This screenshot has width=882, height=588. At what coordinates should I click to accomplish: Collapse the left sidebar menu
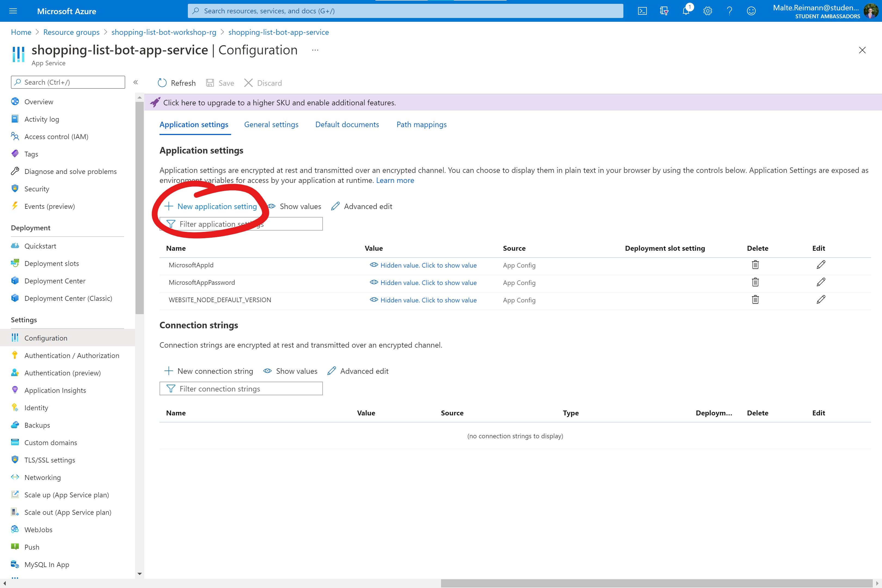click(x=136, y=82)
